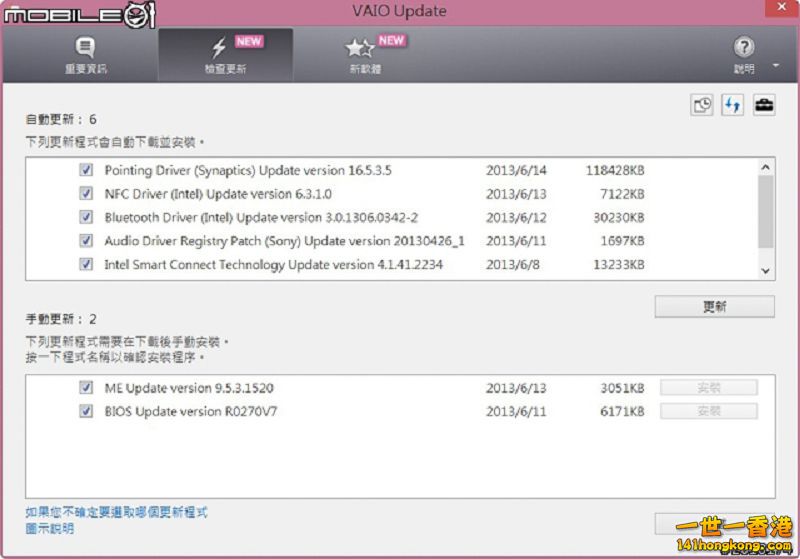Click 安裝 button for ME Update
Viewport: 800px width, 559px height.
pyautogui.click(x=709, y=388)
